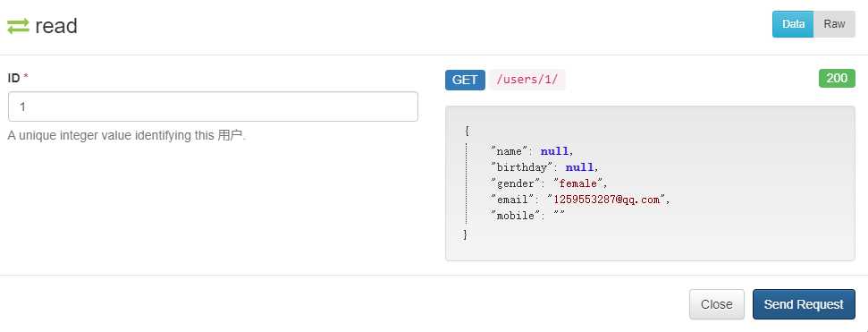Click the null value for name
Screen dimensions: 868x332
coord(554,151)
